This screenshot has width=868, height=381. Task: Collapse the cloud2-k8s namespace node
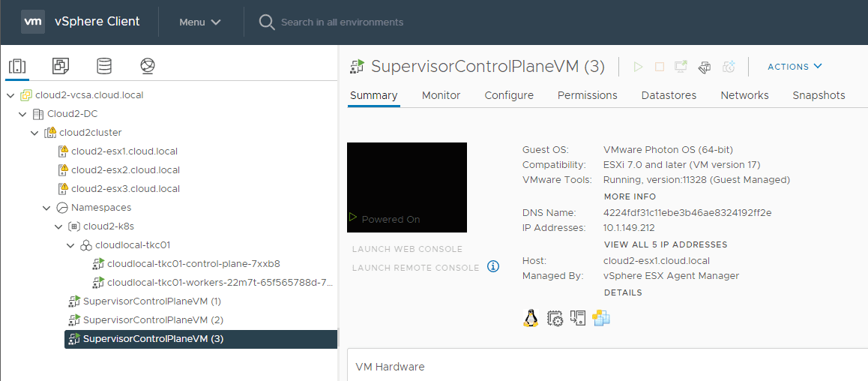(x=58, y=226)
